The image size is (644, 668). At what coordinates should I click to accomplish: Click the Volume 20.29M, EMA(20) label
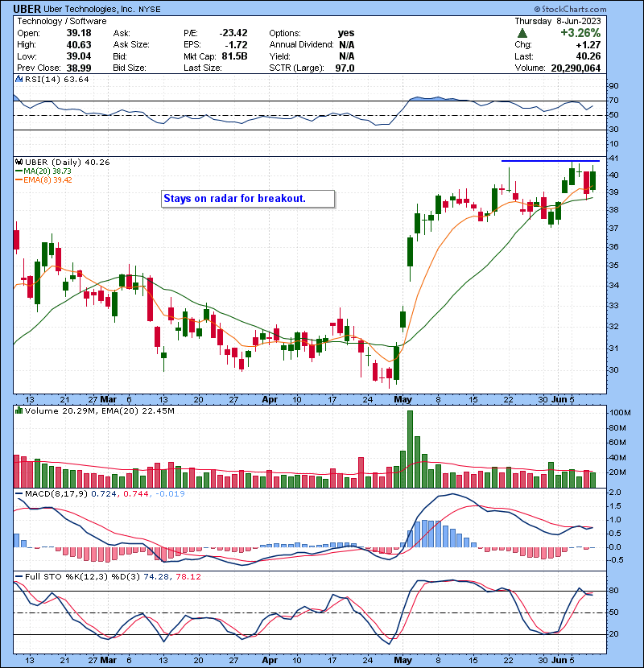coord(99,411)
